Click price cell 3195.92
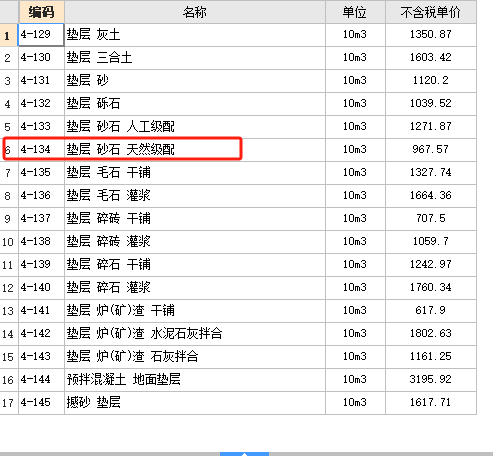 click(431, 380)
